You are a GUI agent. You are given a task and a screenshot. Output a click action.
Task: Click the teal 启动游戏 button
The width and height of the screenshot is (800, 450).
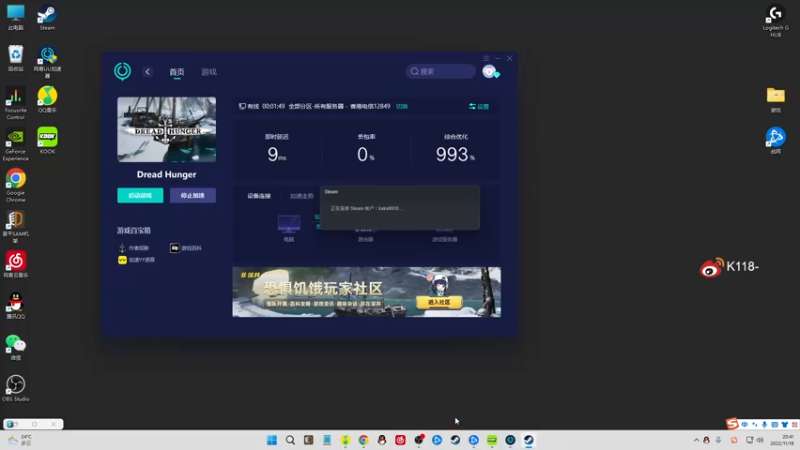point(140,195)
